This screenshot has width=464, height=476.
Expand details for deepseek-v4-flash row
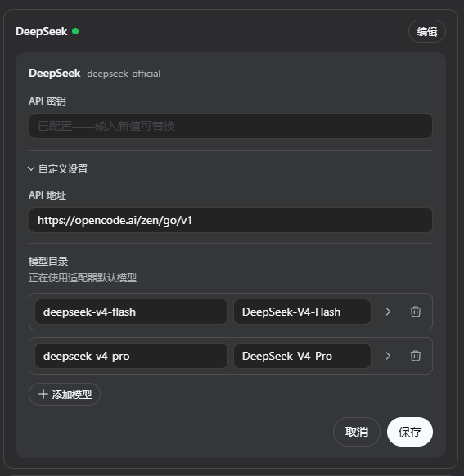388,312
